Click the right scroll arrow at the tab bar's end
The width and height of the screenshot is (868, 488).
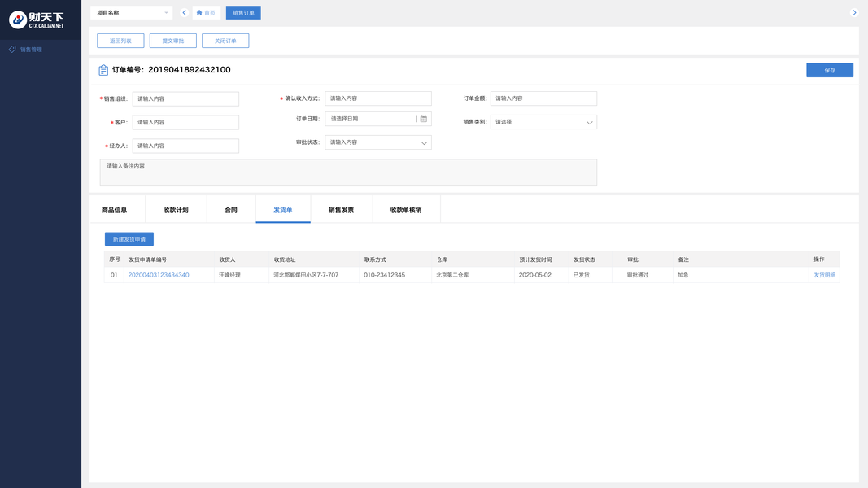(x=853, y=13)
